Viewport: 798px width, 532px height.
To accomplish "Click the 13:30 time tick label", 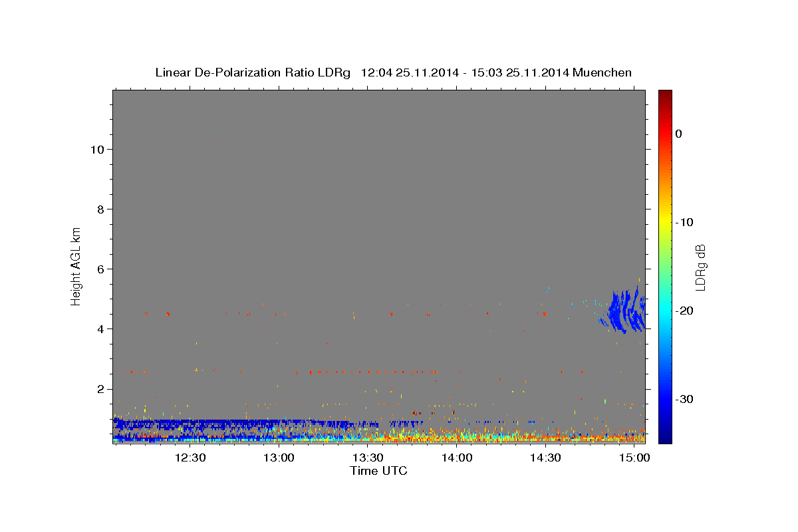I will coord(368,458).
